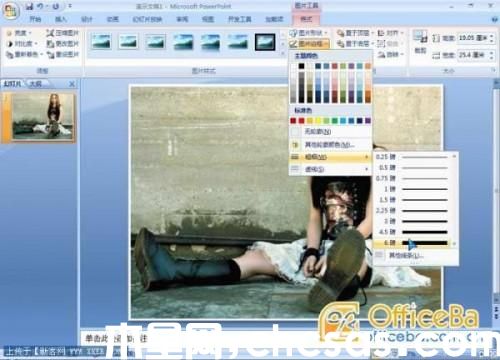500x360 pixels.
Task: Open the 图片形状 (Picture Shape) dropdown
Action: pos(309,33)
